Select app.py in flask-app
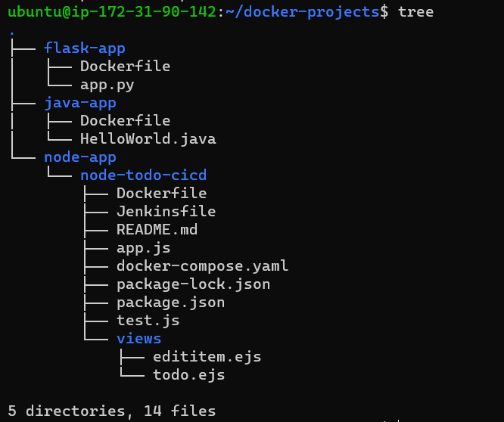Image resolution: width=504 pixels, height=422 pixels. (x=107, y=85)
